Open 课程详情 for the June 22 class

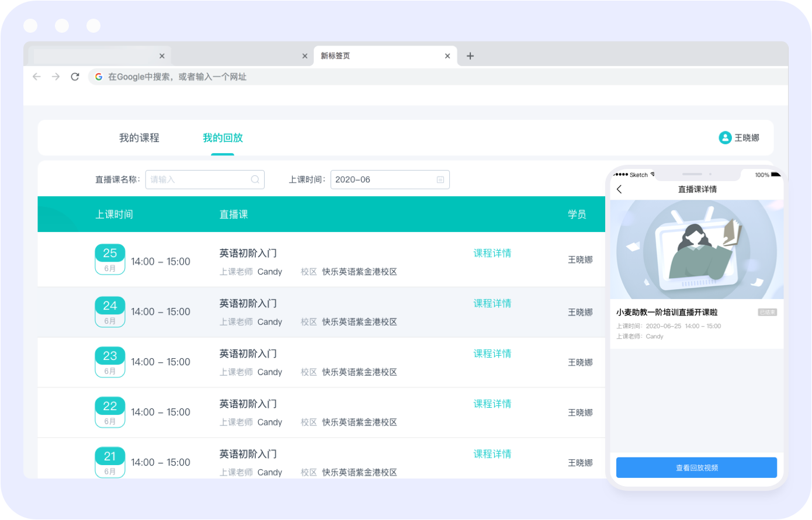tap(492, 404)
